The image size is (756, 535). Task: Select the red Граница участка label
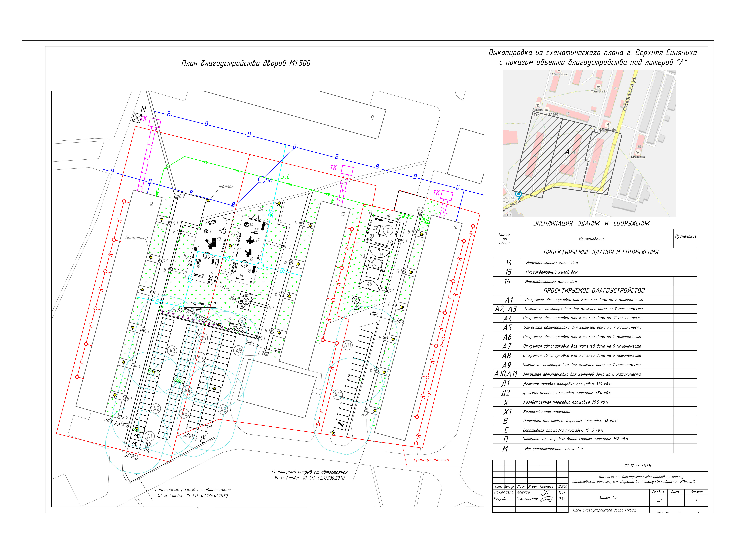pyautogui.click(x=431, y=460)
